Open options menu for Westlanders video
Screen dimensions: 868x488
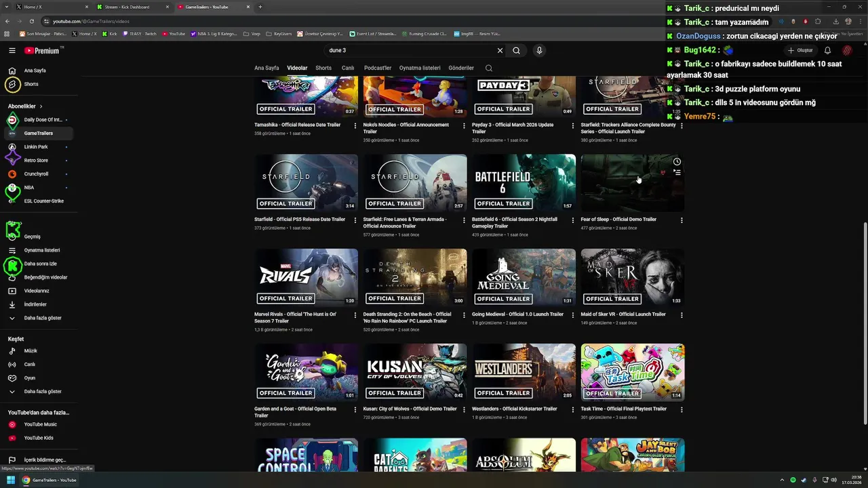tap(573, 409)
